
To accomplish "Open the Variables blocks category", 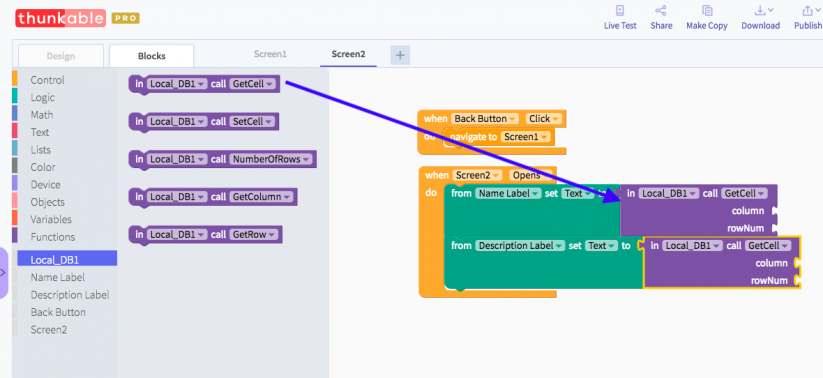I will (51, 219).
